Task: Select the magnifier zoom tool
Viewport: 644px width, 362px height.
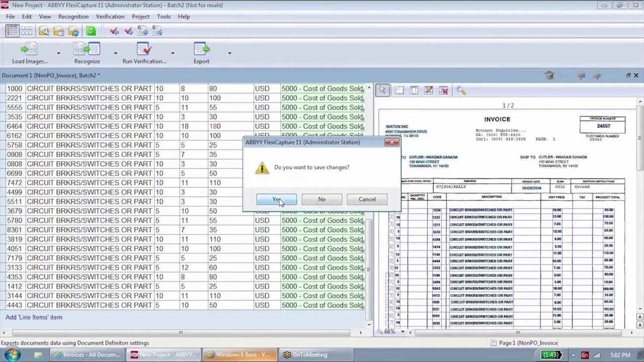Action: (x=461, y=90)
